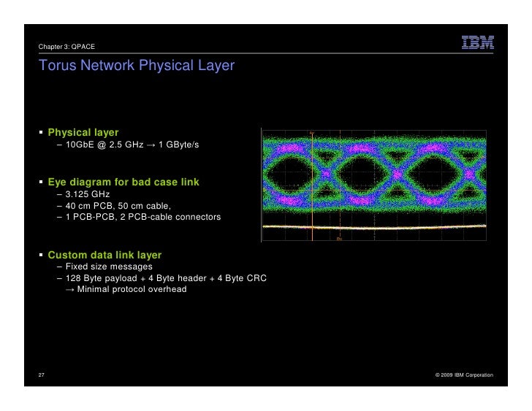Click '1 PCB-PCB, 2 PCB-cable connectors' line
This screenshot has width=532, height=411.
(x=143, y=217)
